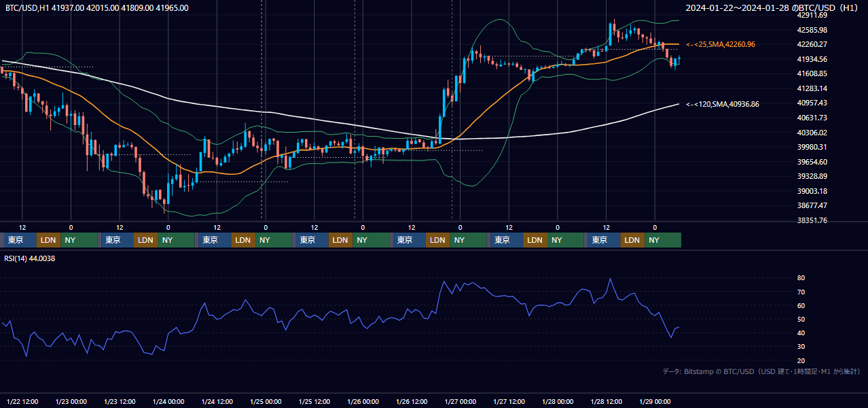
Task: Select the 1/29 00:00 date label
Action: click(655, 401)
